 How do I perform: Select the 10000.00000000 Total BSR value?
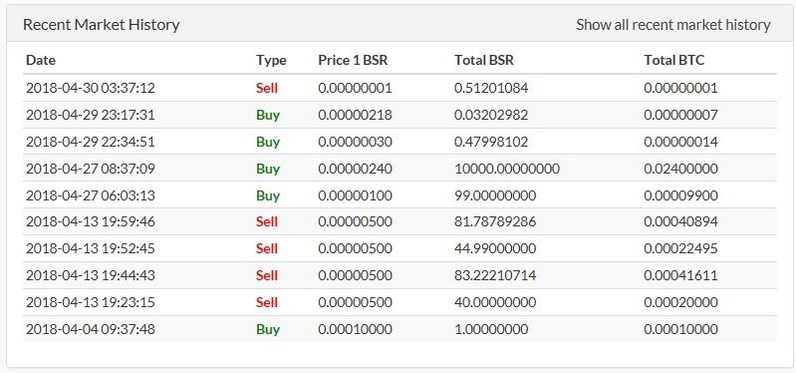[507, 168]
